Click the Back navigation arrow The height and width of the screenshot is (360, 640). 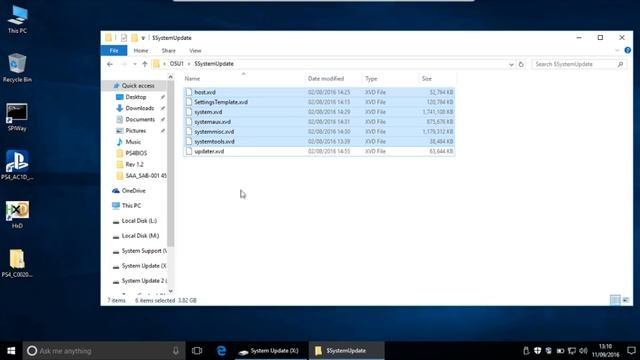point(110,64)
